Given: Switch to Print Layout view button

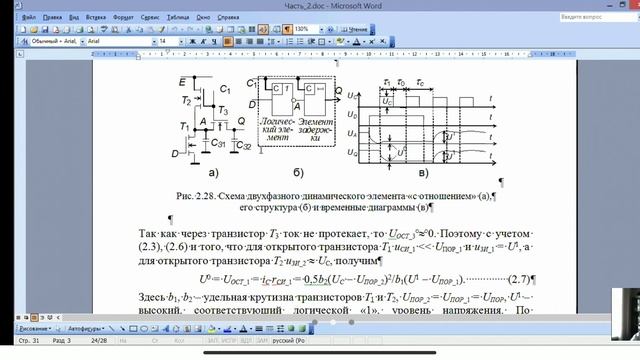Looking at the screenshot, I should click(x=34, y=317).
